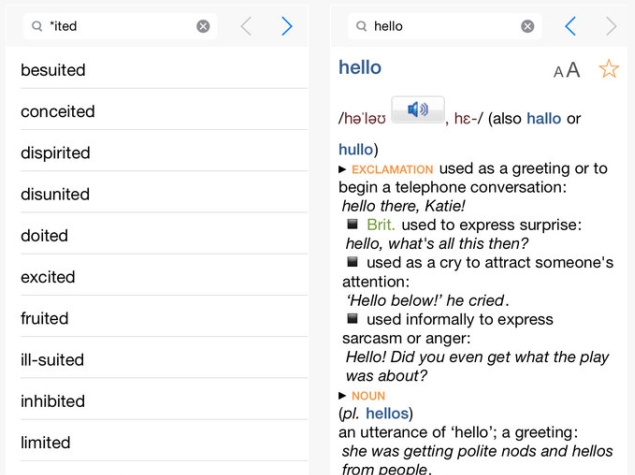Clear the 'hello' search field
The image size is (635, 475).
click(527, 26)
